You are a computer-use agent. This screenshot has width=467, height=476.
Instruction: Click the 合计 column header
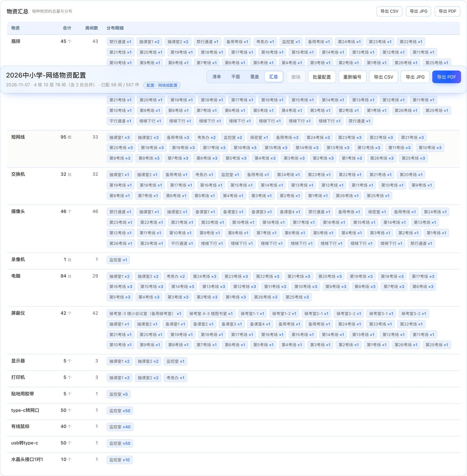click(67, 28)
